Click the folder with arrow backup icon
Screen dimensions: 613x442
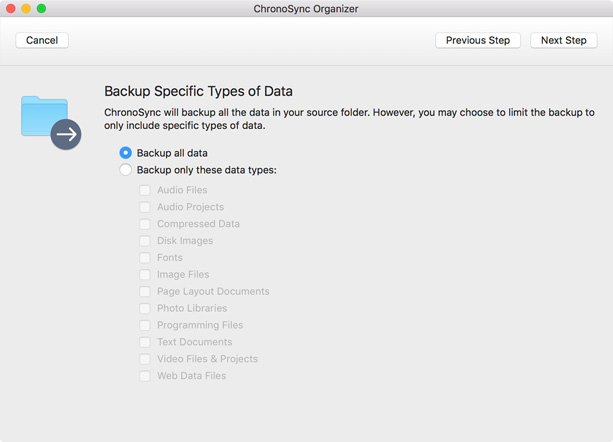coord(51,122)
